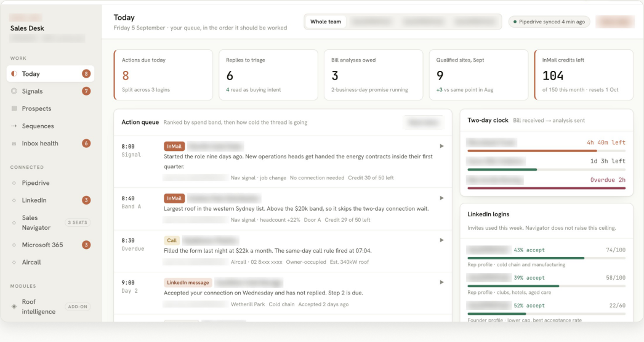Screen dimensions: 644x342
Task: Click the InMail tag on 8:40 row
Action: [174, 198]
